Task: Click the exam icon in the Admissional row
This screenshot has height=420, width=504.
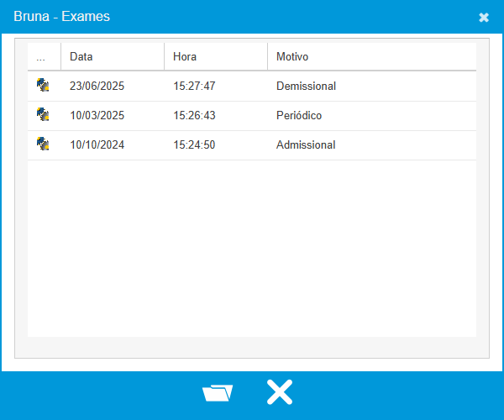Action: 43,144
